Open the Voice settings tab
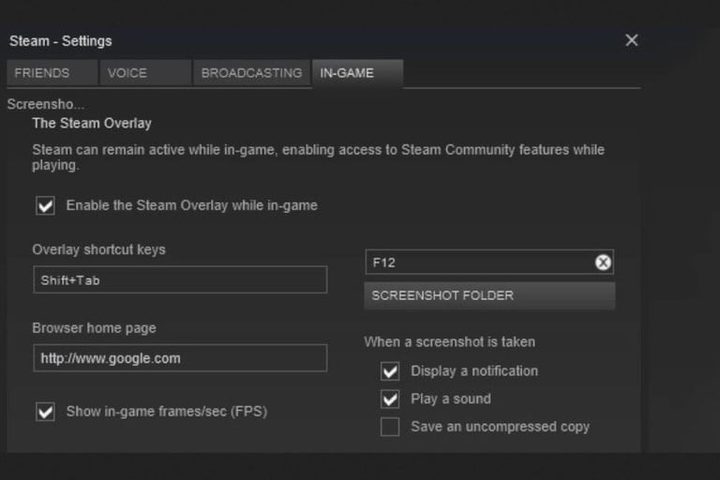This screenshot has height=480, width=720. (146, 73)
